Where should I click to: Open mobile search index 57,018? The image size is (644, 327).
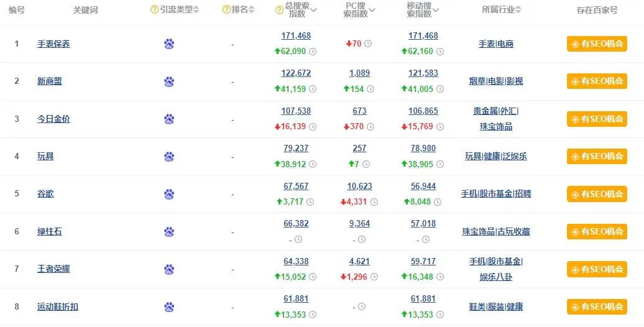pos(423,224)
